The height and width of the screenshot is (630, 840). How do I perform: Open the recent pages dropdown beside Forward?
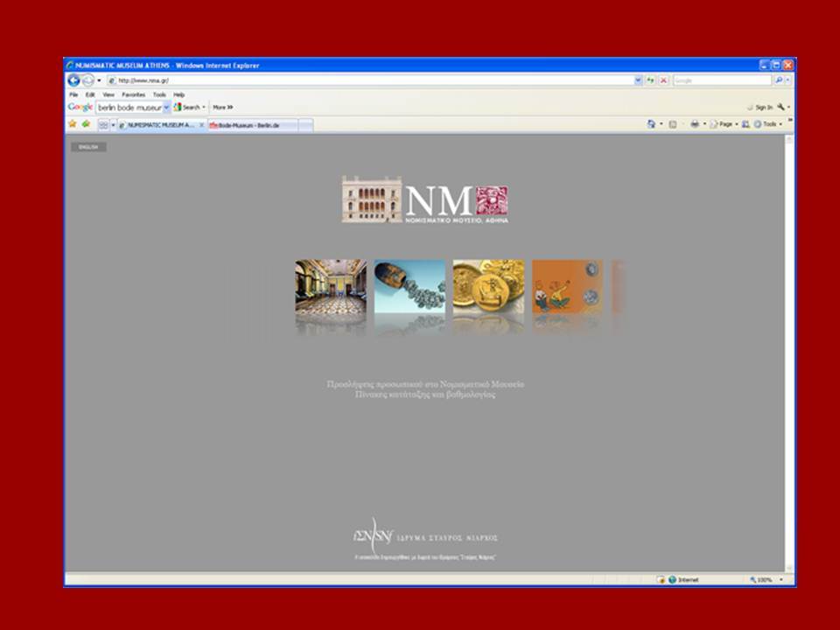coord(99,80)
